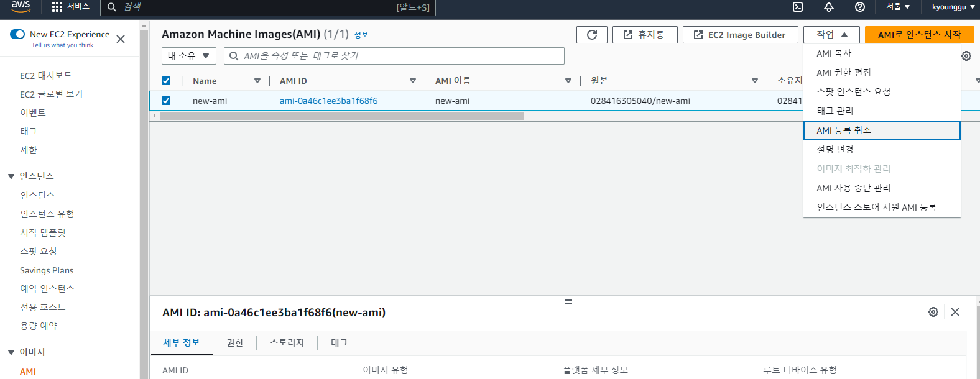The width and height of the screenshot is (980, 379).
Task: Switch to the 세부 정보 tab
Action: [182, 343]
